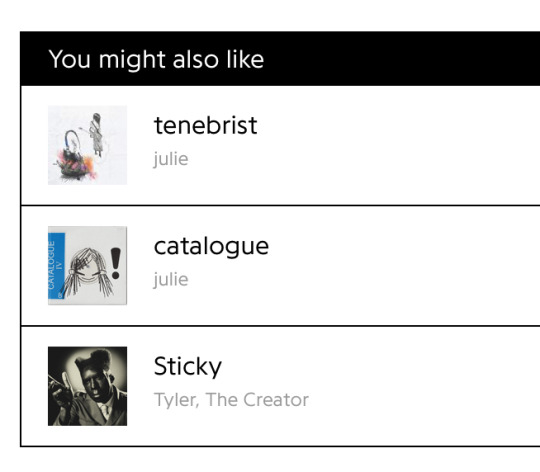The image size is (540, 472).
Task: Open the tenebrist album cover thumbnail
Action: pos(87,145)
